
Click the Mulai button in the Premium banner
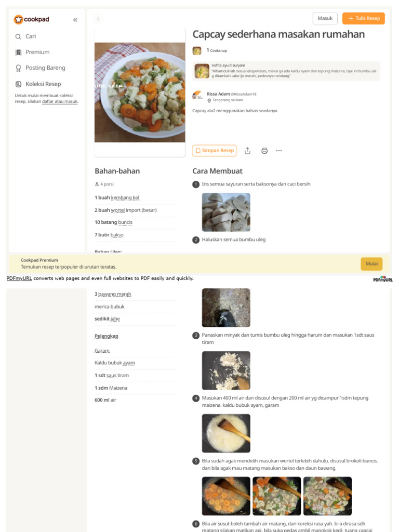371,263
